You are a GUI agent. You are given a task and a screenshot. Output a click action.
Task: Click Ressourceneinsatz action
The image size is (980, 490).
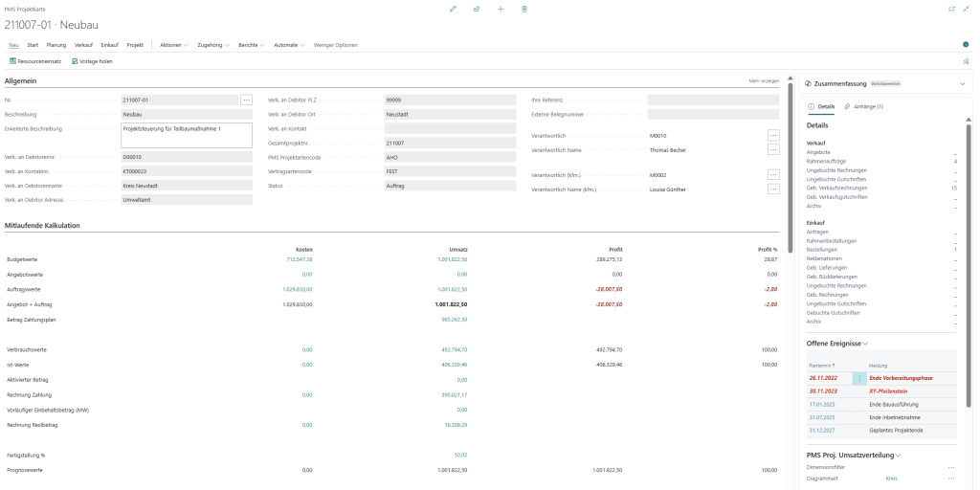(35, 61)
